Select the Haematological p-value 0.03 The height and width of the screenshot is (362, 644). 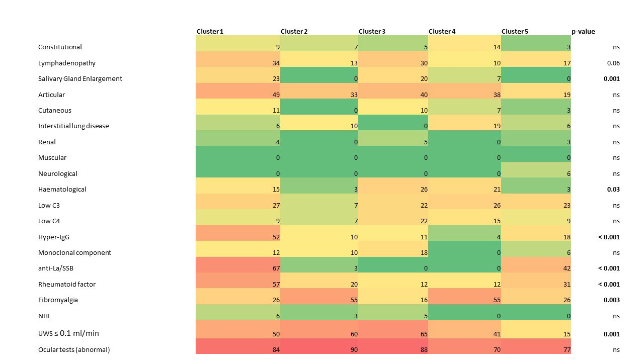[x=613, y=190]
